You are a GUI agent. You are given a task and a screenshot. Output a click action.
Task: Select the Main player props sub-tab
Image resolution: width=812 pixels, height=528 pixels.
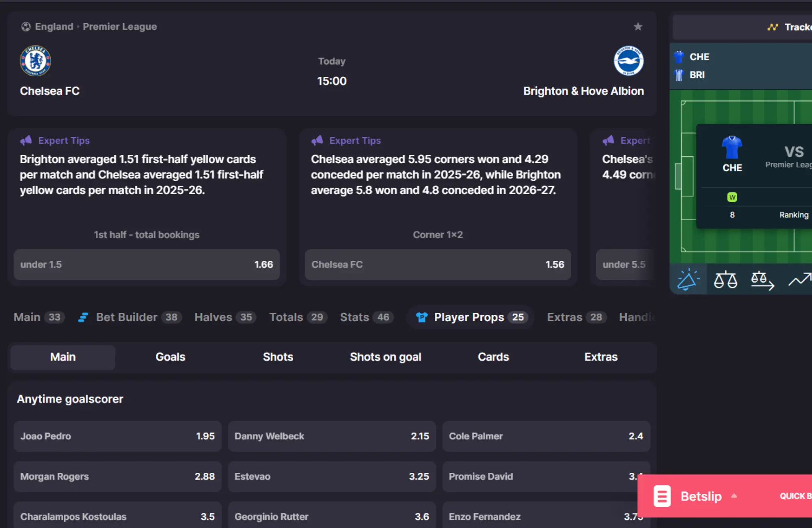(x=63, y=357)
